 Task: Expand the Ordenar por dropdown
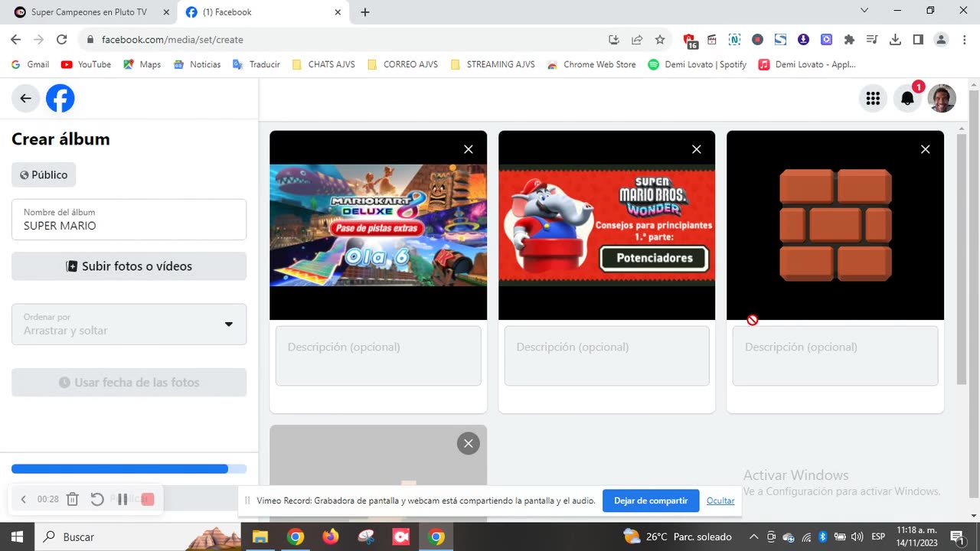pyautogui.click(x=129, y=324)
